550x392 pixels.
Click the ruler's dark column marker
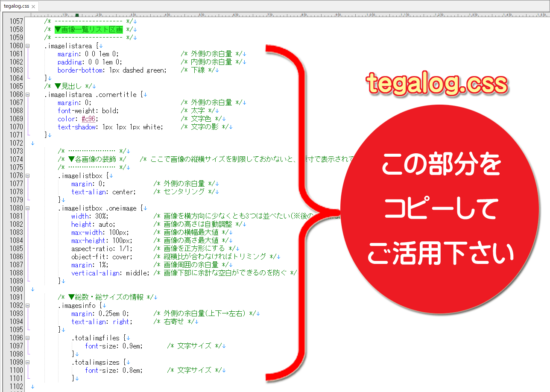coord(76,15)
